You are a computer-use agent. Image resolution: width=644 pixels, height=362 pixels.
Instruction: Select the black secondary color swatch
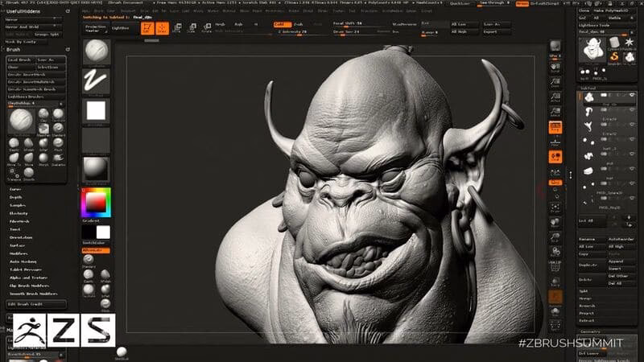[x=89, y=232]
